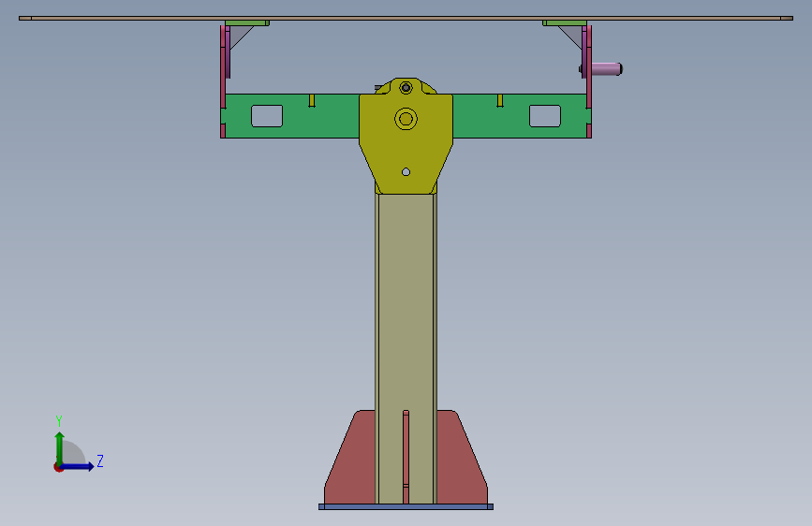Select the right grey triangular brace
Viewport: 812px width, 526px height.
click(574, 36)
